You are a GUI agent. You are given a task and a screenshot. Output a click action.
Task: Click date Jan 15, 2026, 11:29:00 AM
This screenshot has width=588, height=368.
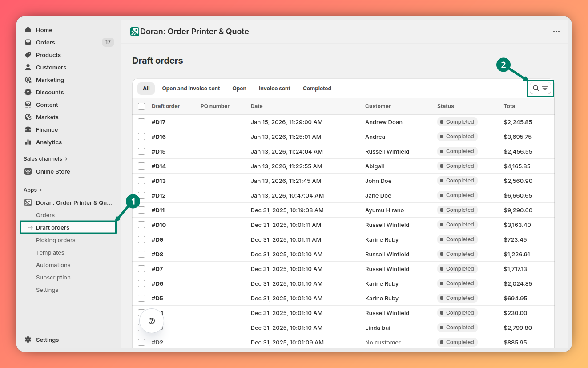[x=286, y=122]
